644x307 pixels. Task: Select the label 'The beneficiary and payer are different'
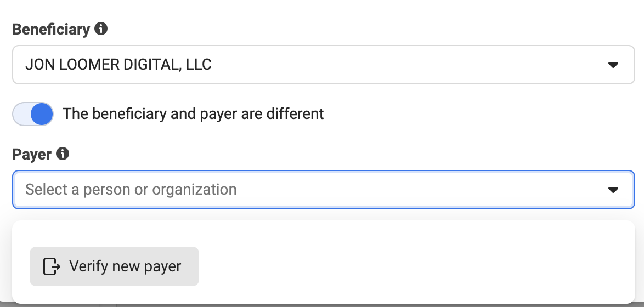(x=193, y=113)
